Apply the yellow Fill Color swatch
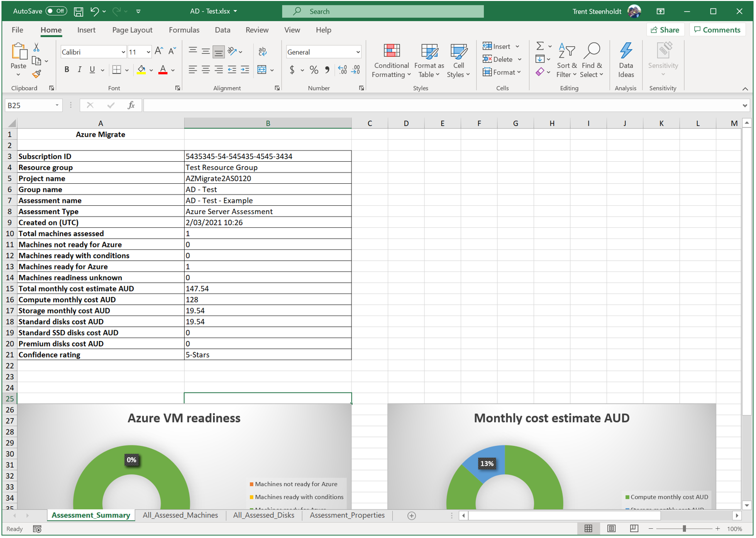The width and height of the screenshot is (756, 538). click(142, 70)
